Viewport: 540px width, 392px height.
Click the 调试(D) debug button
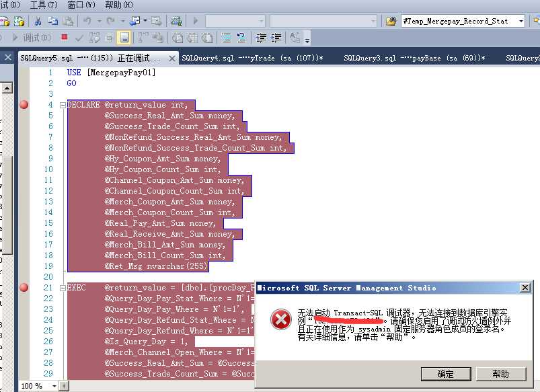[32, 38]
